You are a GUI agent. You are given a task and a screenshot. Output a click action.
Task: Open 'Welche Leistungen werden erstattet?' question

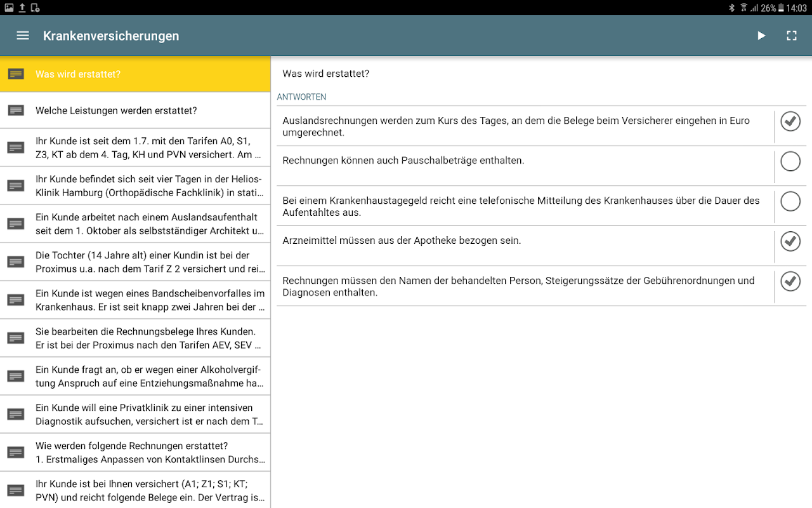click(135, 110)
